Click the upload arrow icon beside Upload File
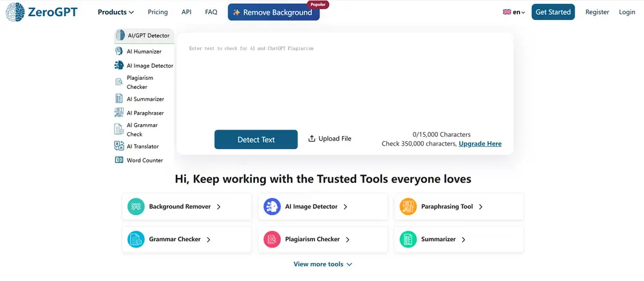 (312, 139)
